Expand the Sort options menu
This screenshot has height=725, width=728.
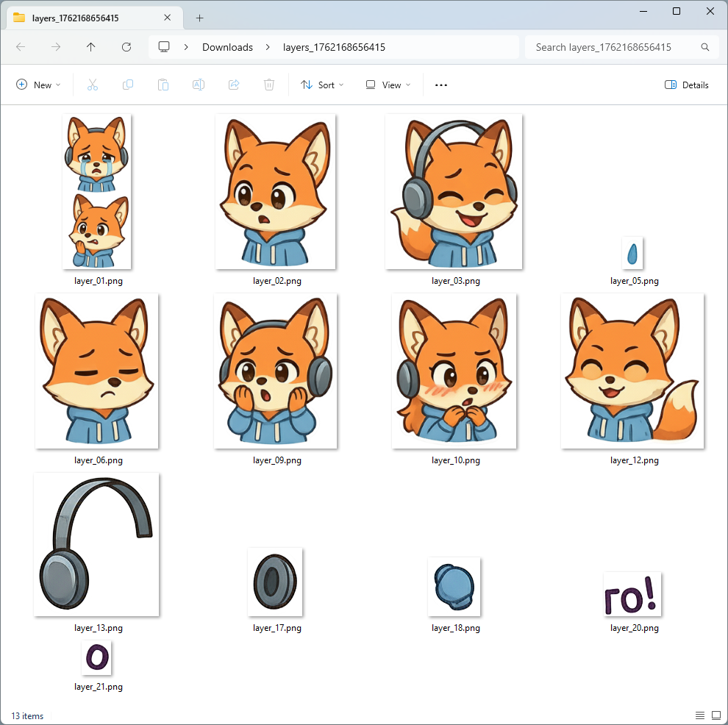[x=322, y=85]
